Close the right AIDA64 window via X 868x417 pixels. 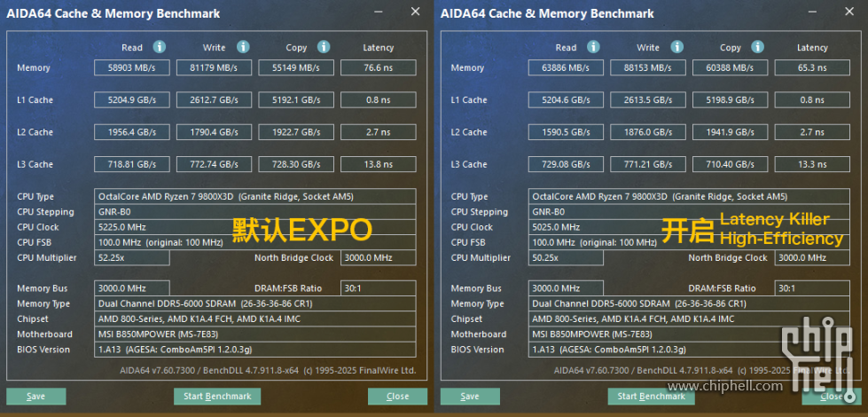pos(849,12)
